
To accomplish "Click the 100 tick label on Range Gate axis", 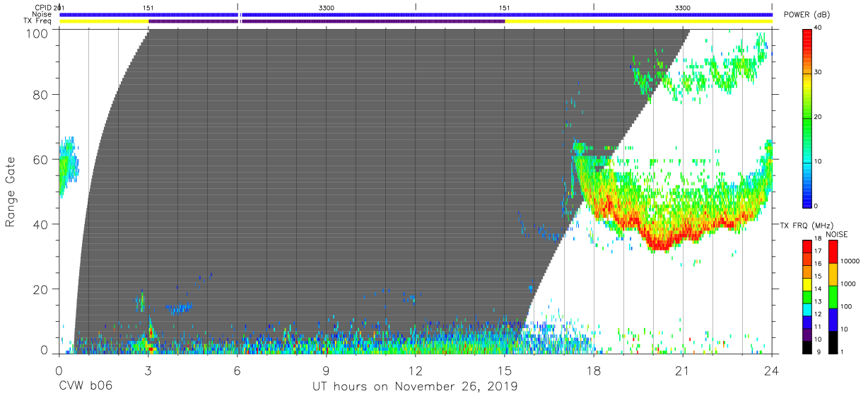I will 38,33.
